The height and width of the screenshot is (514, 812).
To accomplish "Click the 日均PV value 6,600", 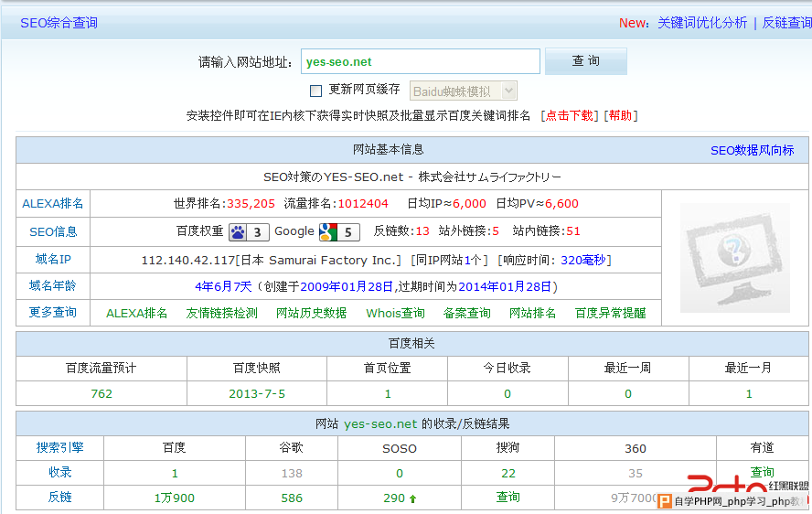I will coord(561,204).
